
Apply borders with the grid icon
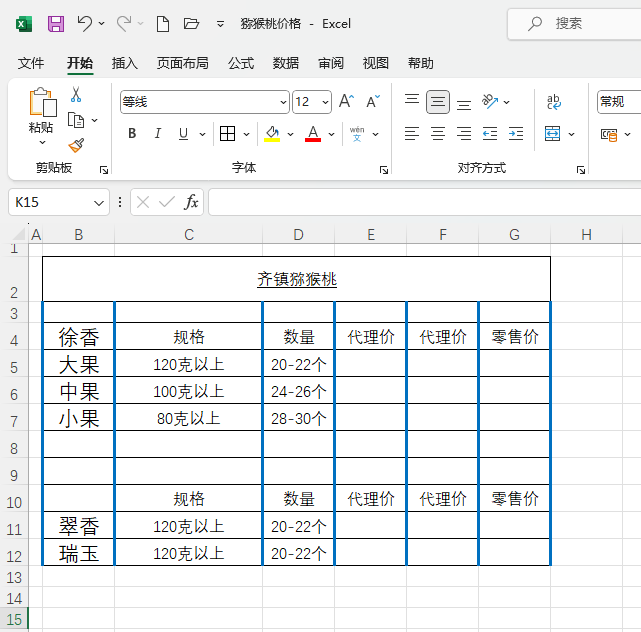tap(227, 133)
